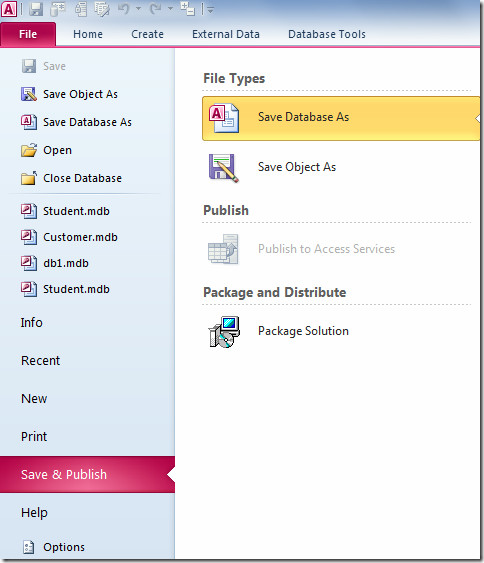The image size is (484, 563).
Task: Open the Undo history dropdown arrow
Action: click(138, 9)
